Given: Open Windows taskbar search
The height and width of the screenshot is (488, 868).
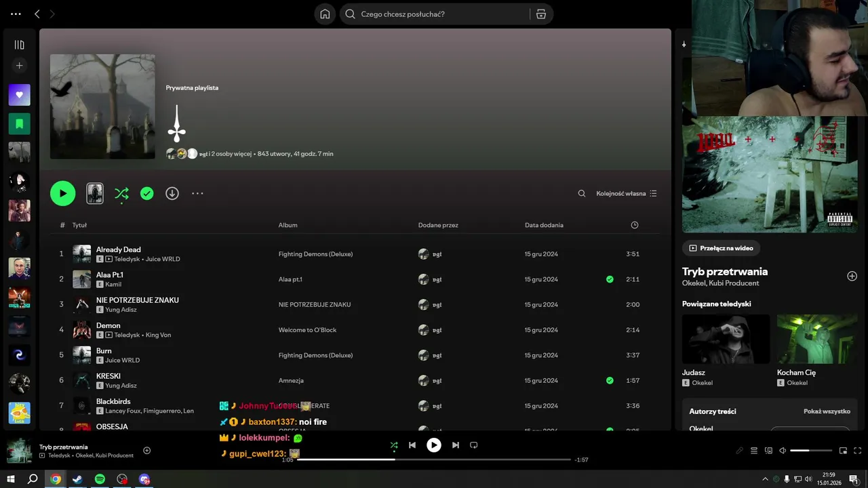Looking at the screenshot, I should tap(33, 479).
